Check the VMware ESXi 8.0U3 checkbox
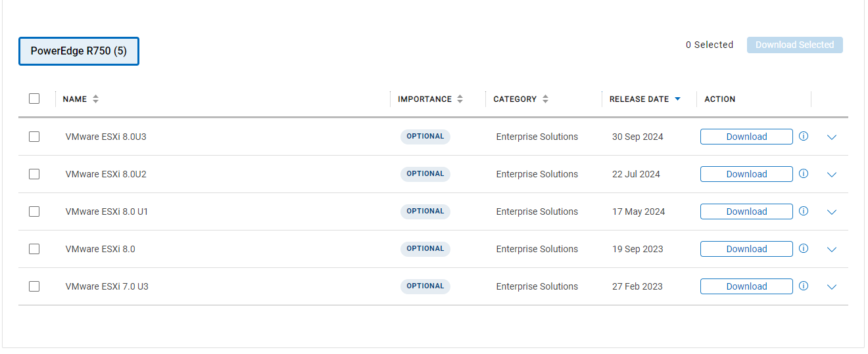Image resolution: width=868 pixels, height=354 pixels. [34, 137]
